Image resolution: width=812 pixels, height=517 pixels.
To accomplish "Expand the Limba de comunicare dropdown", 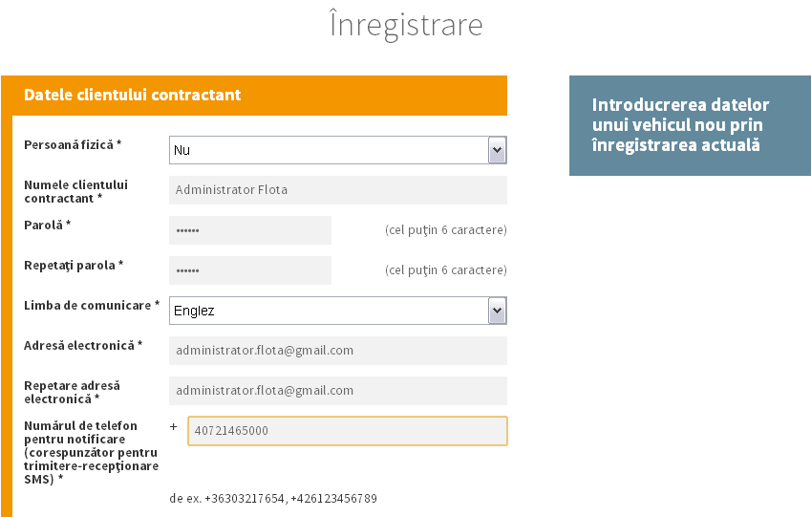I will (337, 311).
